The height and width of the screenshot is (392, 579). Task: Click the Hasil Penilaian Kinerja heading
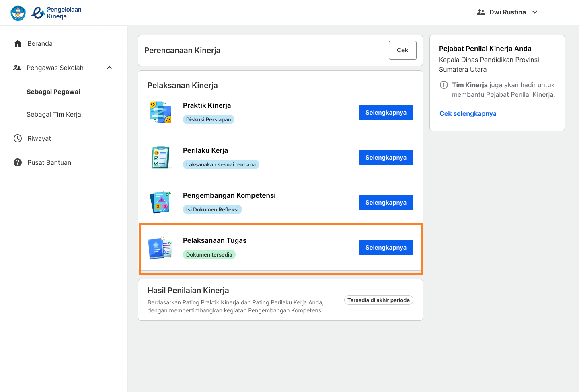pyautogui.click(x=188, y=290)
